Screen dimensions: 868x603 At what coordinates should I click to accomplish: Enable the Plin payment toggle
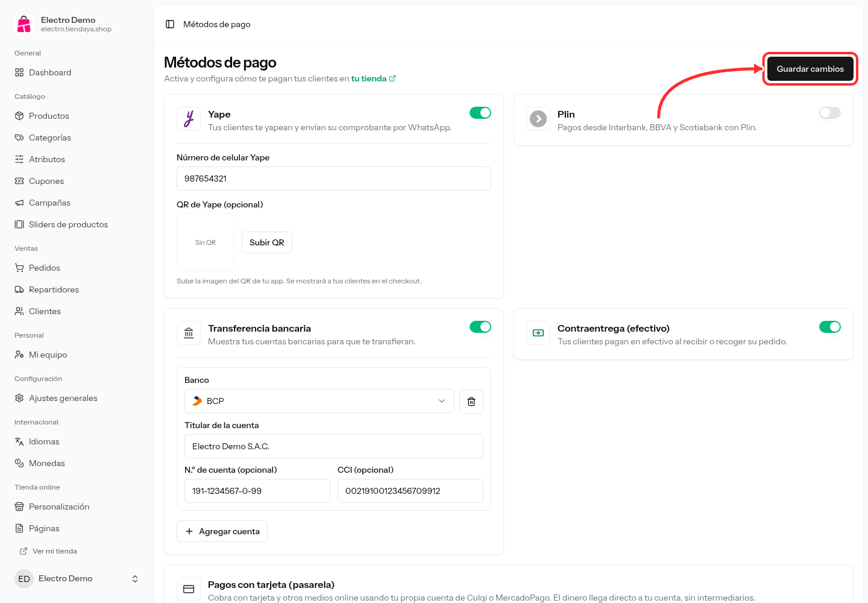830,113
